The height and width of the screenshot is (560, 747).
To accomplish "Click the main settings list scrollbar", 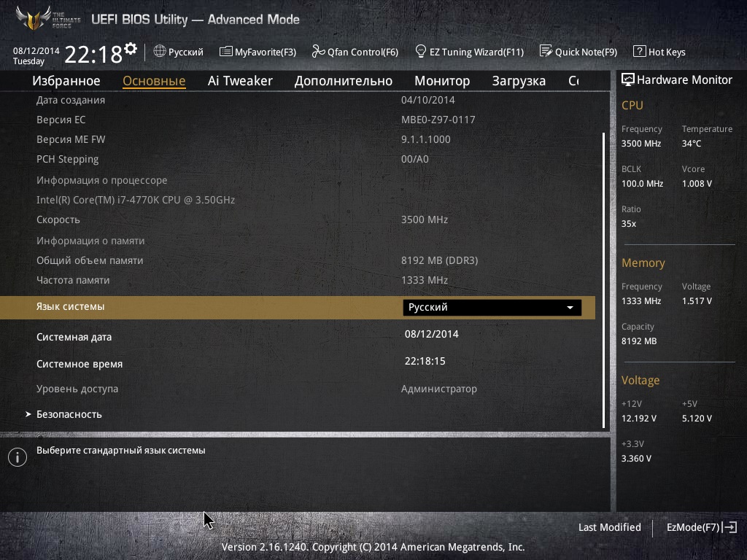I will coord(603,280).
